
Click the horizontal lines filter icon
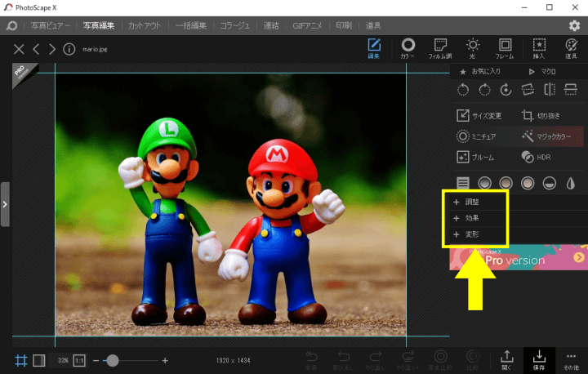(x=463, y=183)
